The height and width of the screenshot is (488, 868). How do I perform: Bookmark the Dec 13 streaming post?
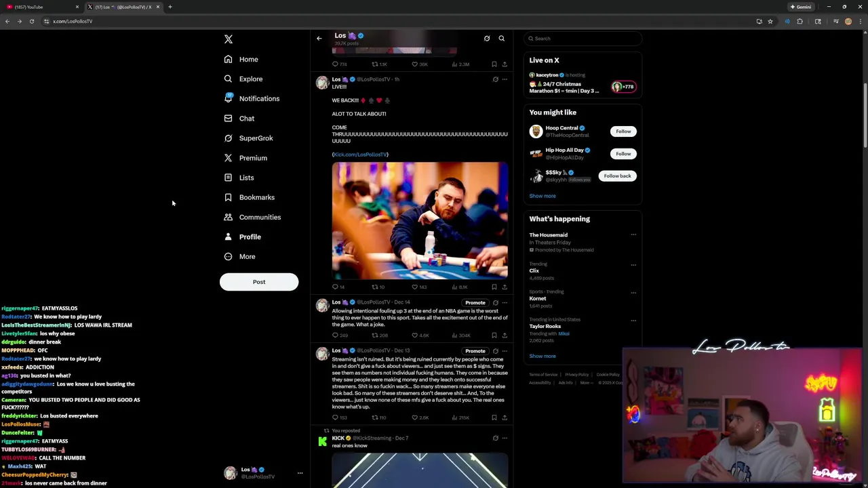click(494, 418)
